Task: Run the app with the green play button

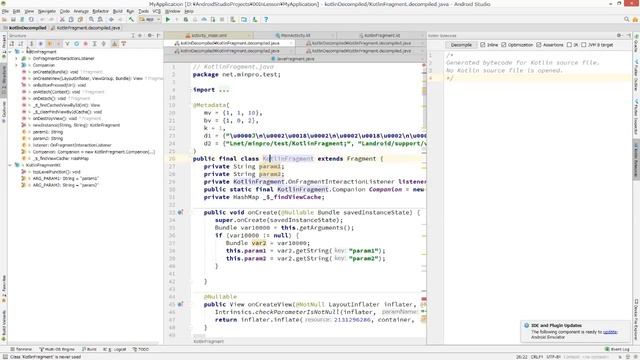Action: [168, 19]
